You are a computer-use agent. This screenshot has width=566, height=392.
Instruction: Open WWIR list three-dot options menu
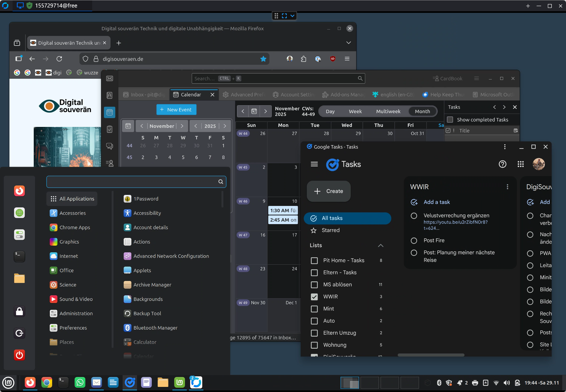(x=507, y=187)
